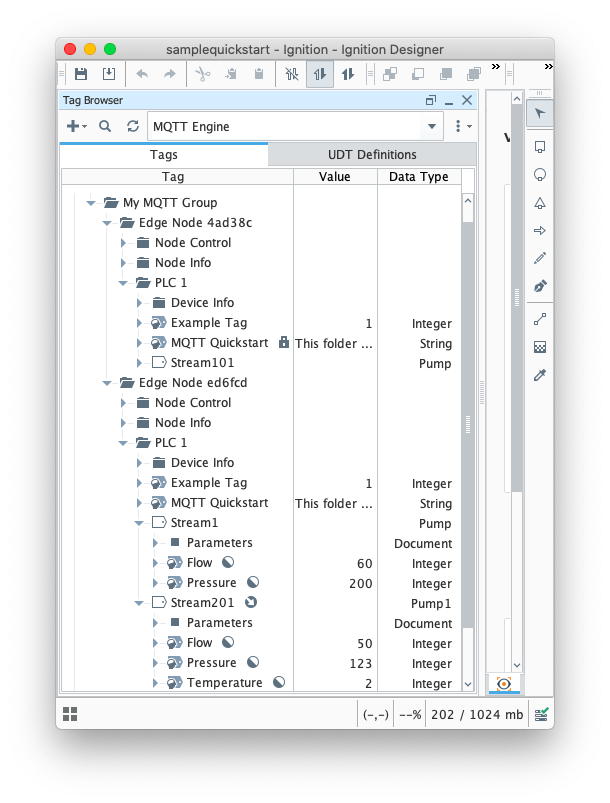Click the --% zoom level indicator
The width and height of the screenshot is (610, 803).
coord(410,714)
